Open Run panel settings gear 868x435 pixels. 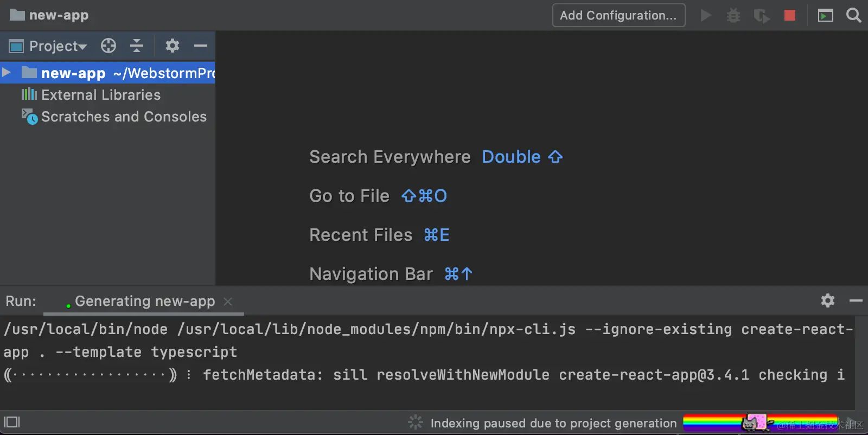[x=828, y=300]
